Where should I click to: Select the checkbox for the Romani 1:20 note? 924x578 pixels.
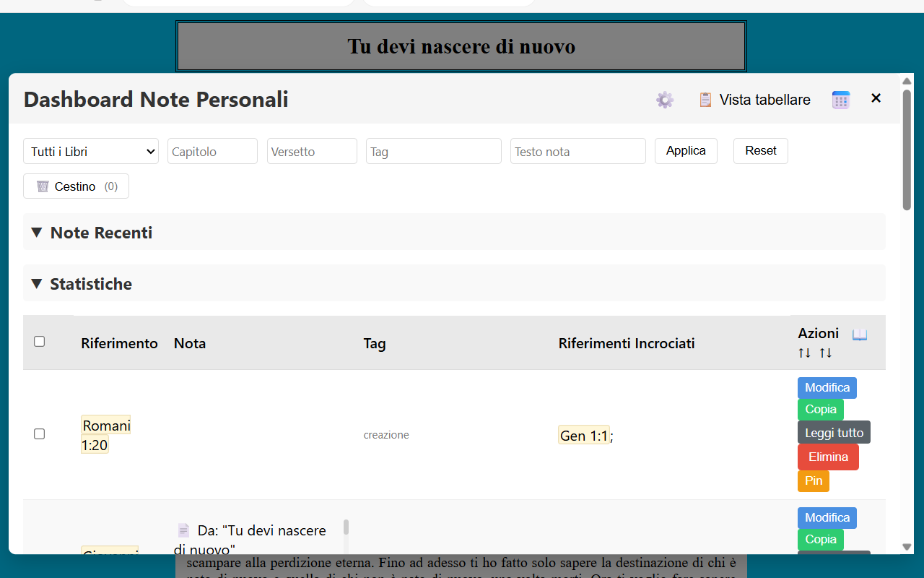(x=40, y=433)
